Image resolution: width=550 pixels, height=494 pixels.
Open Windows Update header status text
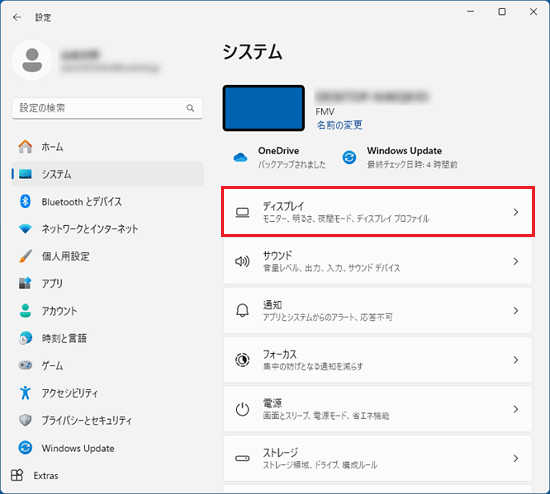(412, 165)
